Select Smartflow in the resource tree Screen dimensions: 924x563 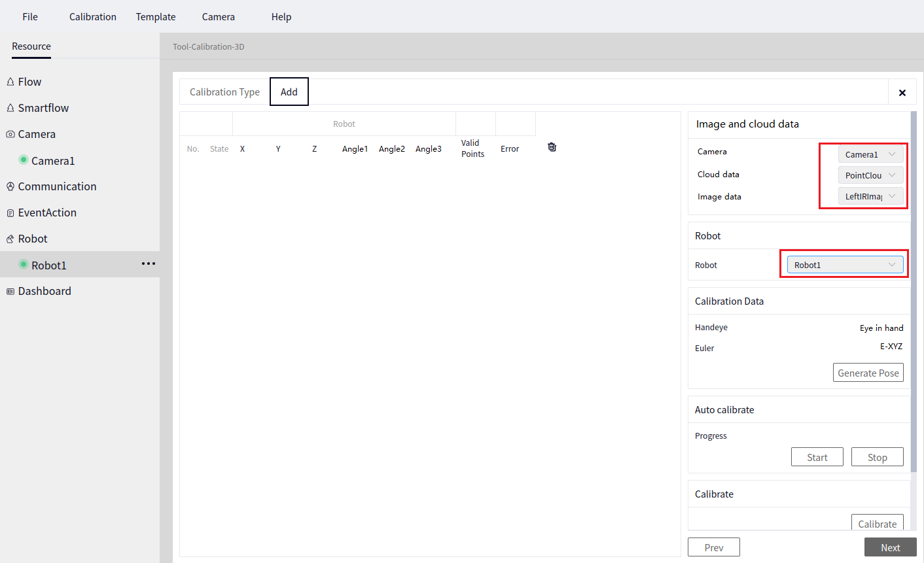[x=43, y=108]
